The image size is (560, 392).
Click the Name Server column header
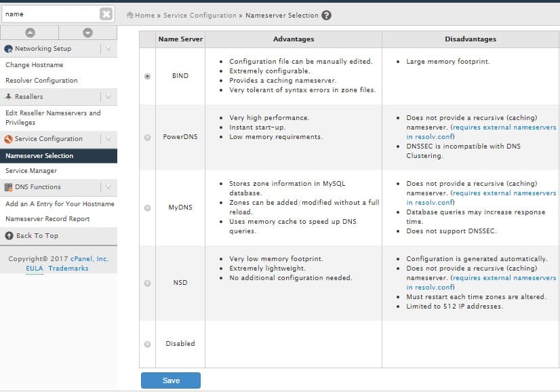pos(180,39)
